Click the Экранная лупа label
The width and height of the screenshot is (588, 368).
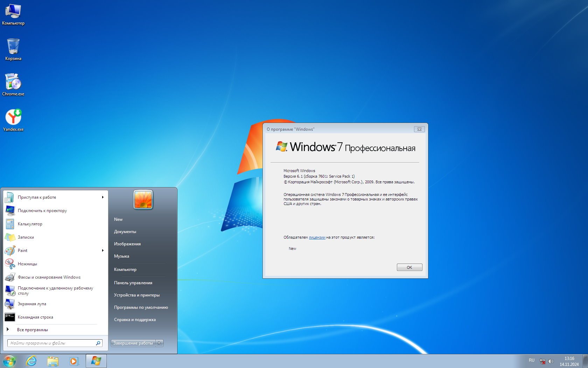pyautogui.click(x=32, y=304)
